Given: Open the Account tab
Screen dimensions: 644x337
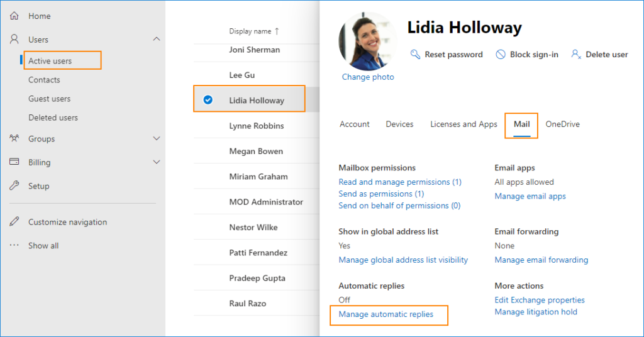Looking at the screenshot, I should pyautogui.click(x=355, y=124).
